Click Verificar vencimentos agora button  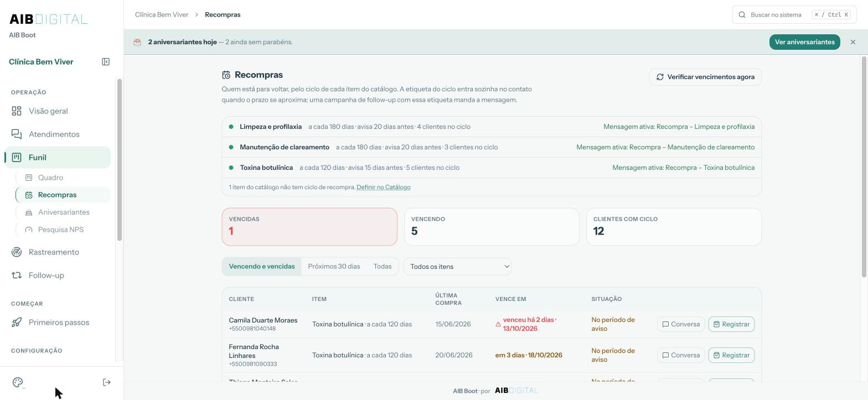point(705,77)
